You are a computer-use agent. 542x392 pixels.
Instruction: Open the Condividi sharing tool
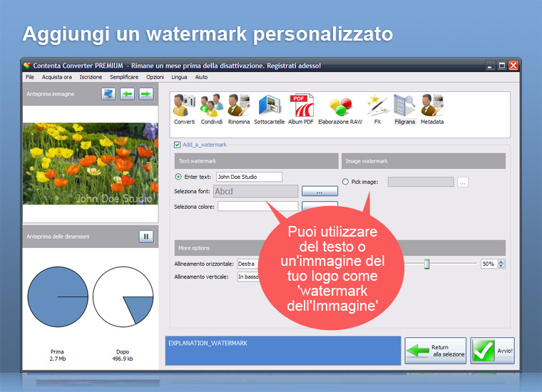(x=212, y=109)
